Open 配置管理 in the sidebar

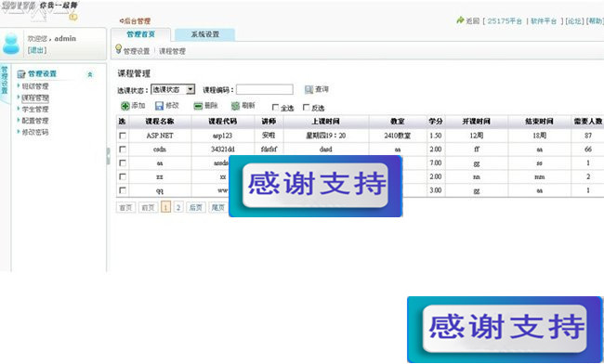tap(35, 121)
